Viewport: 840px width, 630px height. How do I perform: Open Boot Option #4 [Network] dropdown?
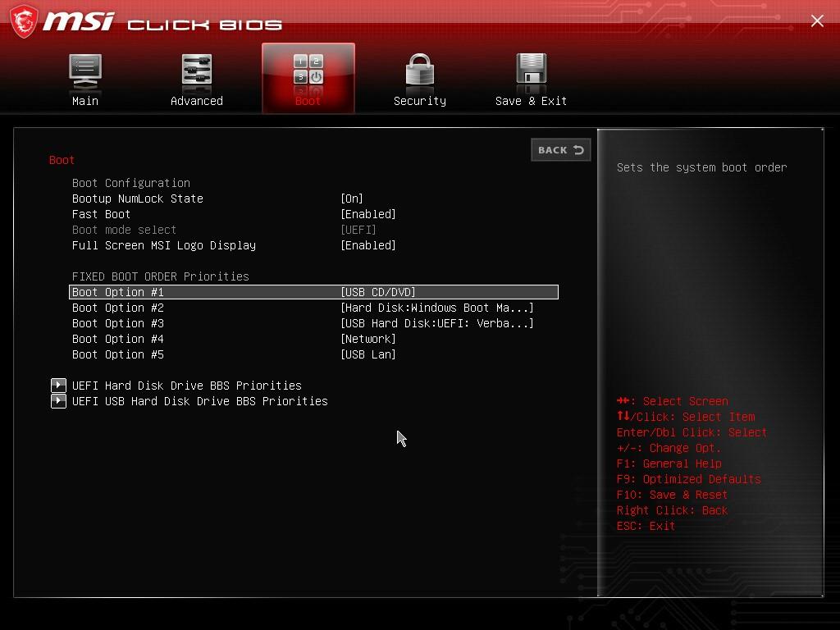point(368,339)
